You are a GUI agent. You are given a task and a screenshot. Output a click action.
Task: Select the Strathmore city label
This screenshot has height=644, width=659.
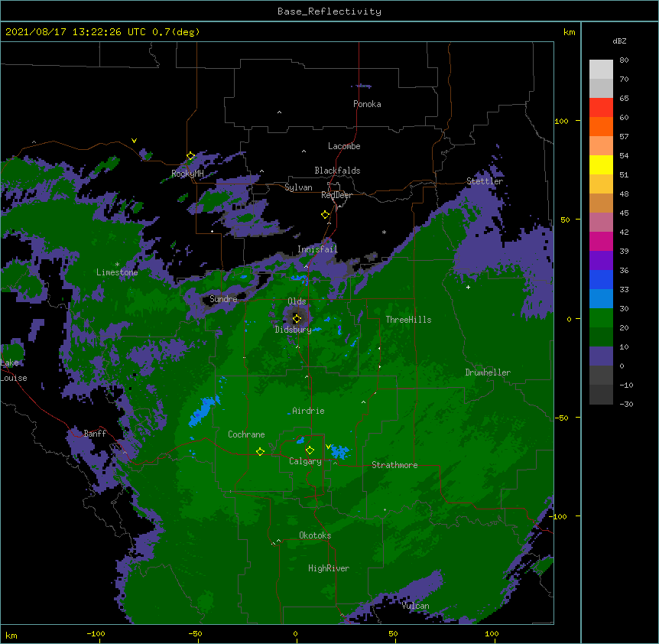394,465
